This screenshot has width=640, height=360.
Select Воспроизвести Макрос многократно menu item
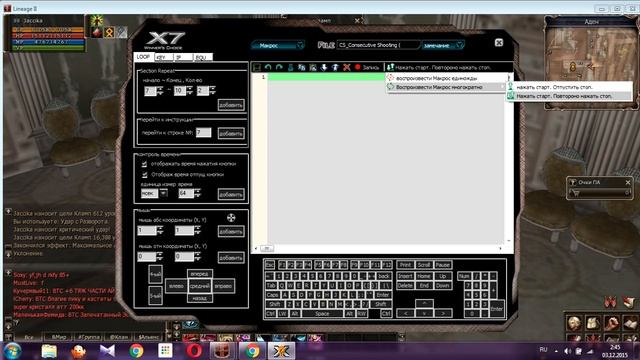click(x=447, y=87)
